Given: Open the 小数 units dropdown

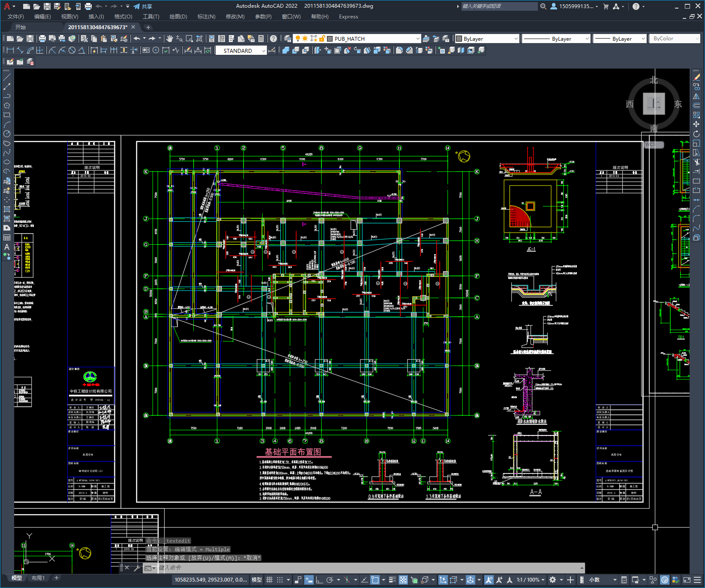Looking at the screenshot, I should point(603,580).
